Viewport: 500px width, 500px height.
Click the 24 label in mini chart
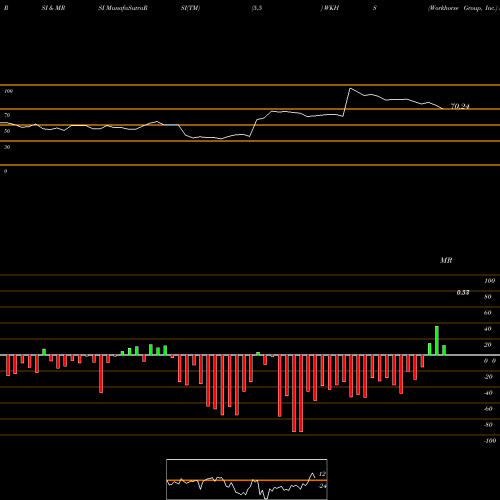pos(322,486)
